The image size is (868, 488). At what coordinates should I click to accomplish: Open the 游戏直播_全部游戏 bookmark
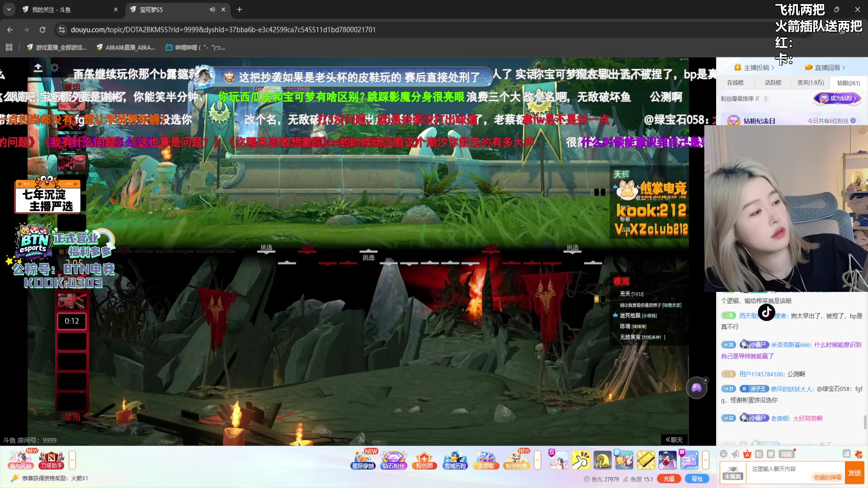[x=57, y=47]
